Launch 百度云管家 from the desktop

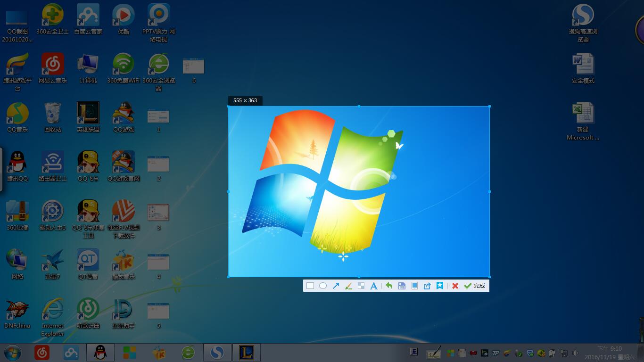point(88,19)
